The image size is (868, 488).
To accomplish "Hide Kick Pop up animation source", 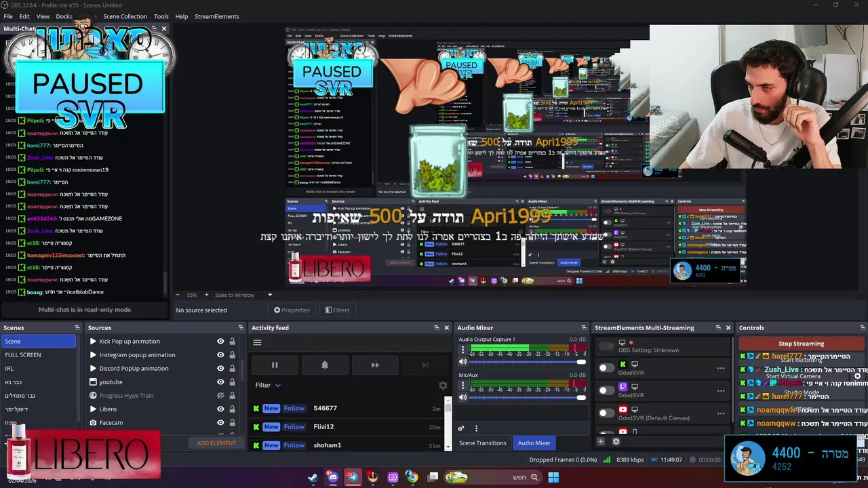I will (x=220, y=342).
